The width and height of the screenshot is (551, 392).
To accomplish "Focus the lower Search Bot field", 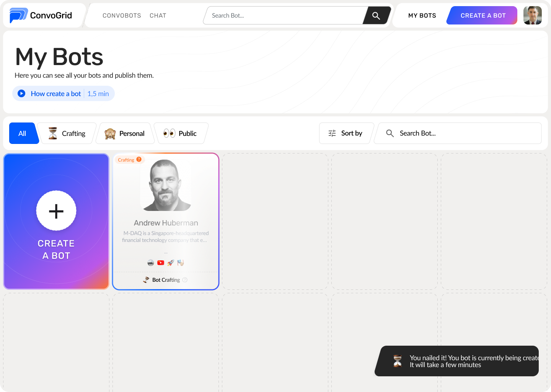I will click(458, 133).
